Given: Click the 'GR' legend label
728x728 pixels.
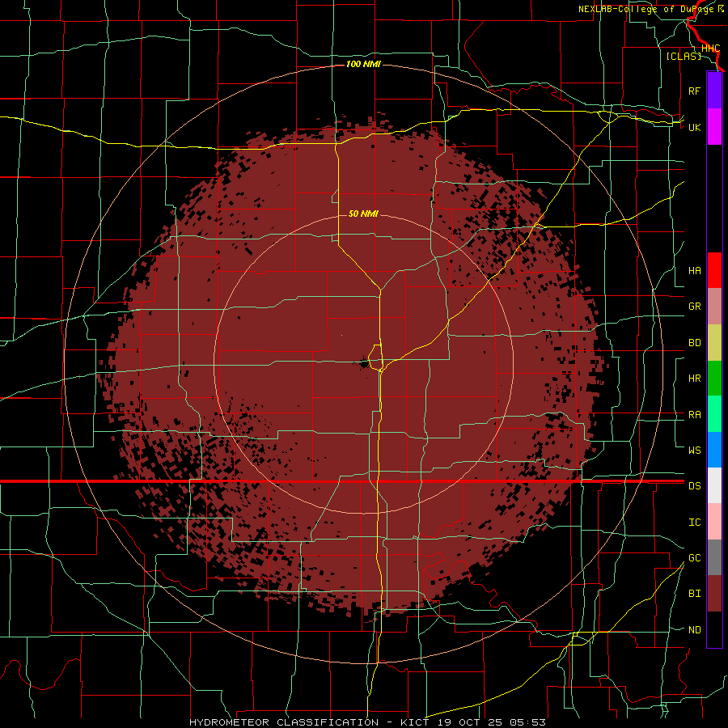Looking at the screenshot, I should pyautogui.click(x=695, y=307).
